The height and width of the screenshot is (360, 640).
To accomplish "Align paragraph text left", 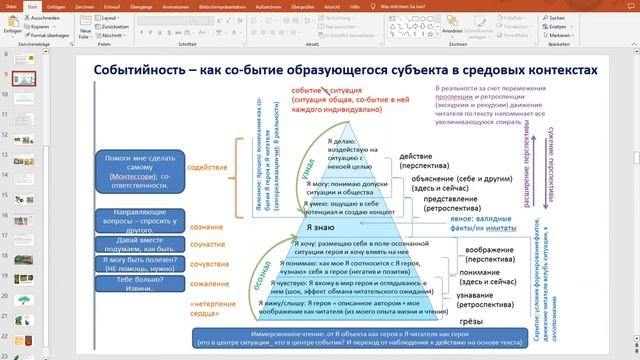I will tap(253, 32).
